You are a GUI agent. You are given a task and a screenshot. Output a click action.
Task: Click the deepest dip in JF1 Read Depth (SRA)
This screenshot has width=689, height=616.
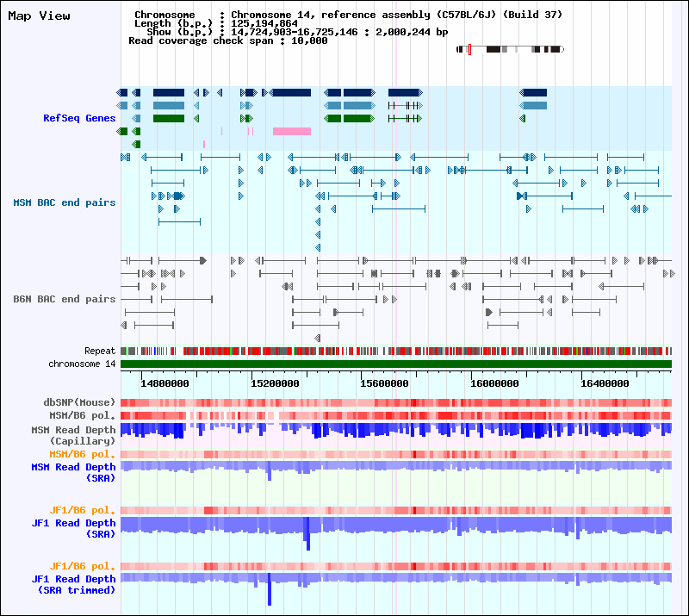(x=308, y=534)
